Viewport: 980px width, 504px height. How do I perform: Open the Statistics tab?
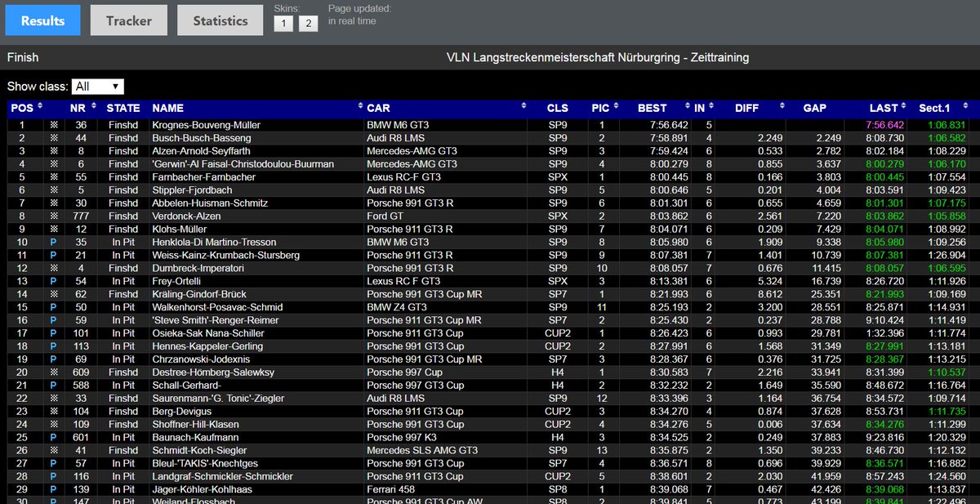tap(220, 20)
